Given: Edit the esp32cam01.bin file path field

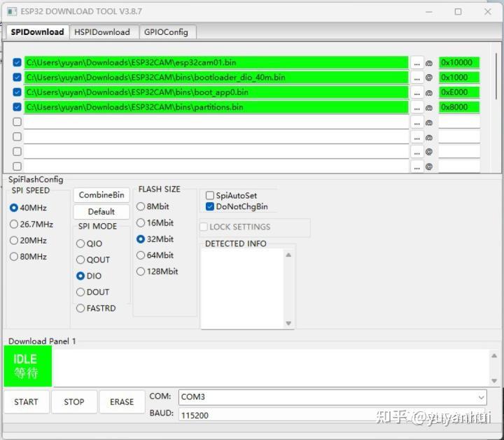Looking at the screenshot, I should click(216, 62).
